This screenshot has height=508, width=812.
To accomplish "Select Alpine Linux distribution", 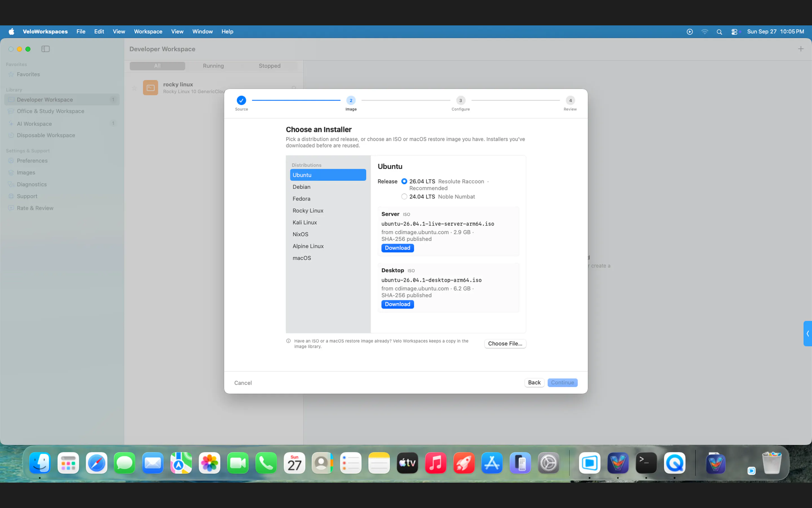I will (x=328, y=246).
